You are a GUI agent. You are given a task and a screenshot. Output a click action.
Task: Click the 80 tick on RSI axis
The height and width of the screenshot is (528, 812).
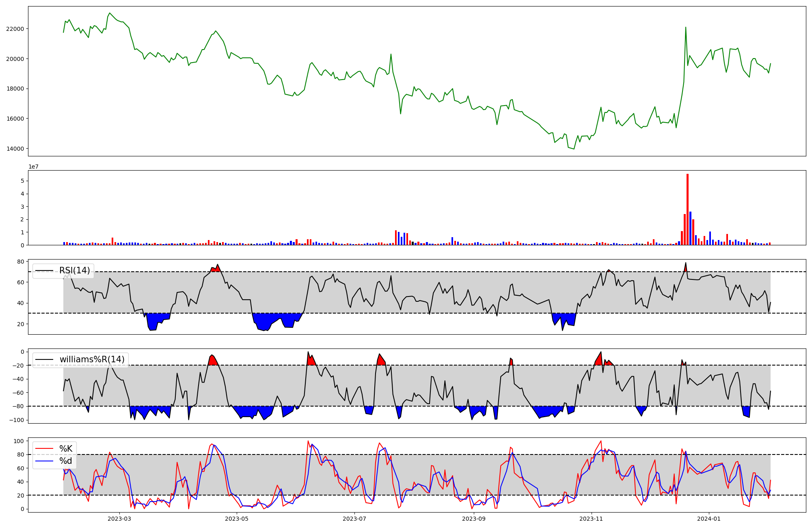pyautogui.click(x=20, y=262)
